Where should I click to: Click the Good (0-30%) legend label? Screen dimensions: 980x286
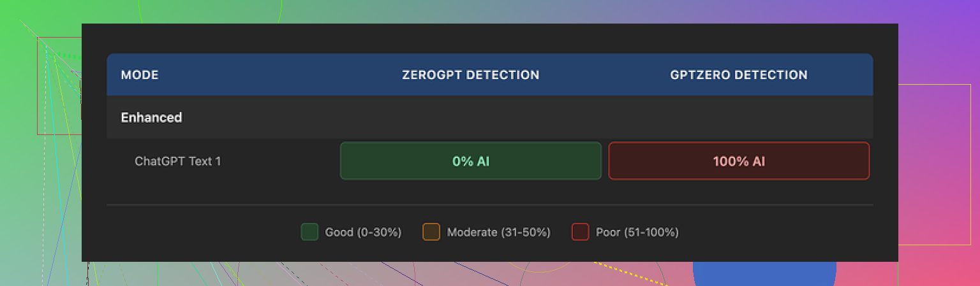tap(363, 232)
